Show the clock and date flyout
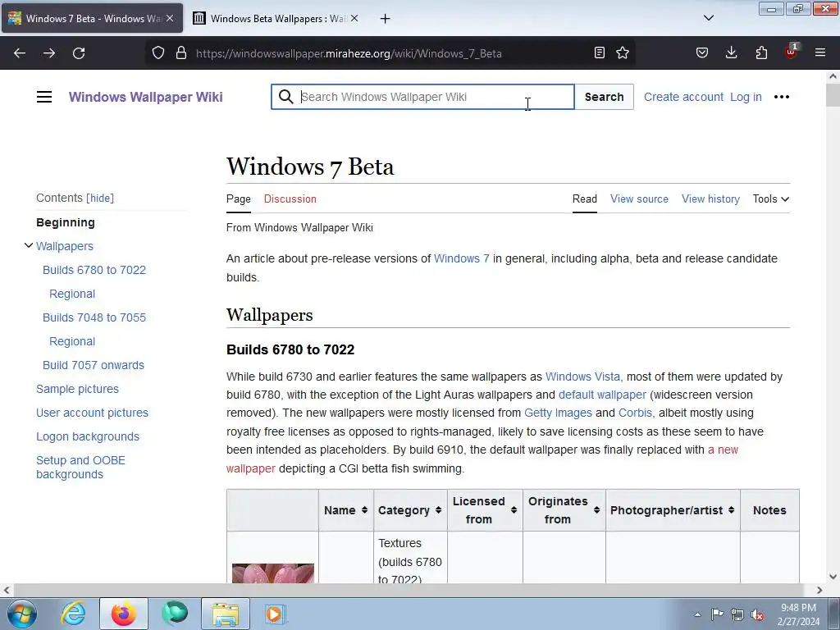The width and height of the screenshot is (840, 630). [798, 614]
